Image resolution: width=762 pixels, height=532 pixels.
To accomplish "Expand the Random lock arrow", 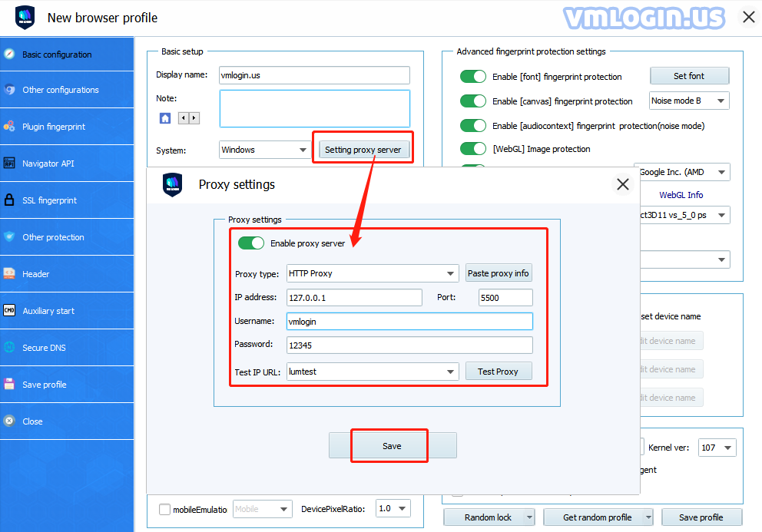I will [x=529, y=517].
